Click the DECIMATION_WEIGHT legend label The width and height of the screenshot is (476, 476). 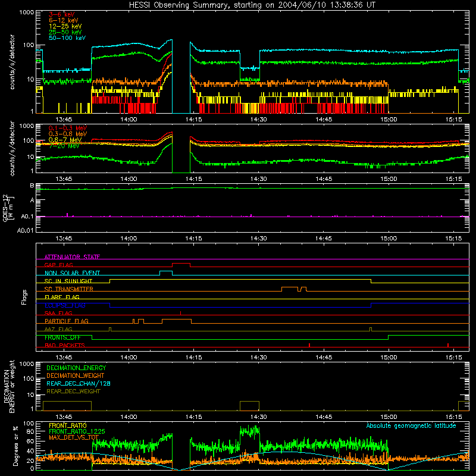tap(76, 375)
